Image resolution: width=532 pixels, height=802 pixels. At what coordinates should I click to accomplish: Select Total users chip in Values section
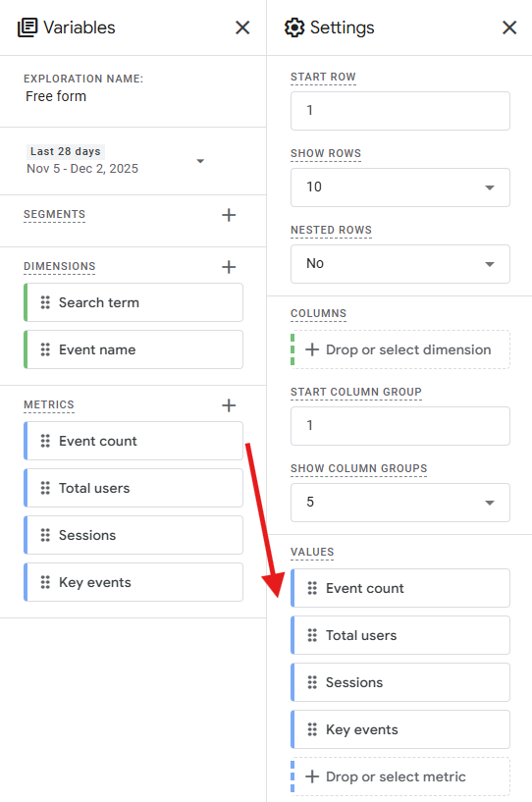[400, 635]
